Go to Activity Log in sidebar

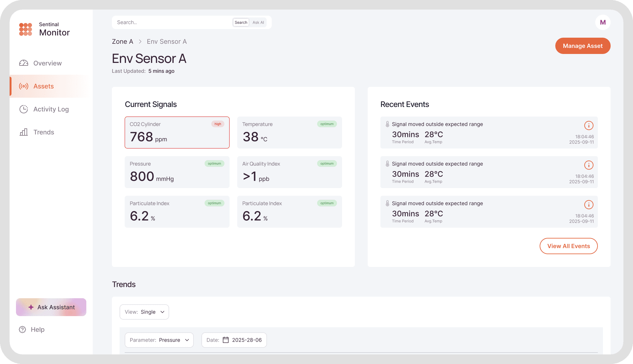(51, 109)
